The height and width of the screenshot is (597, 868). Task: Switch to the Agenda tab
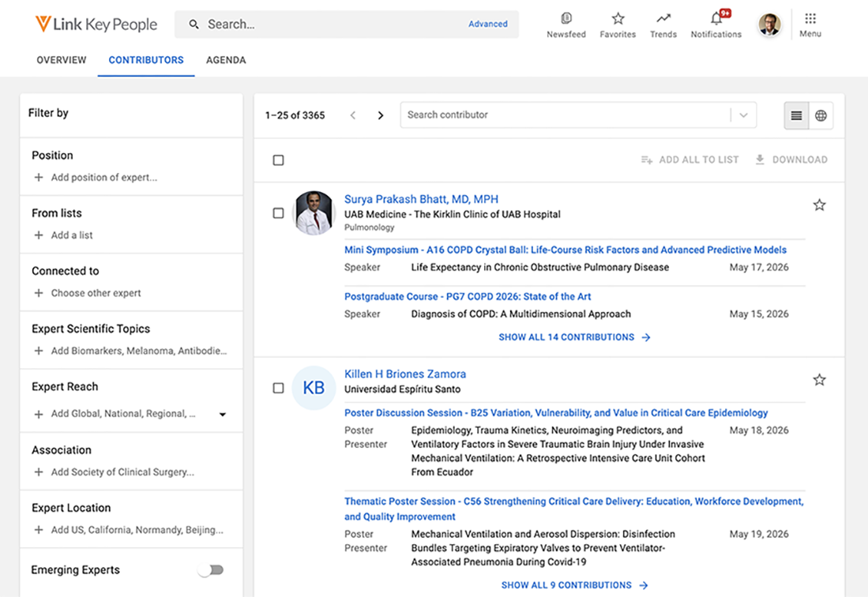click(x=226, y=60)
